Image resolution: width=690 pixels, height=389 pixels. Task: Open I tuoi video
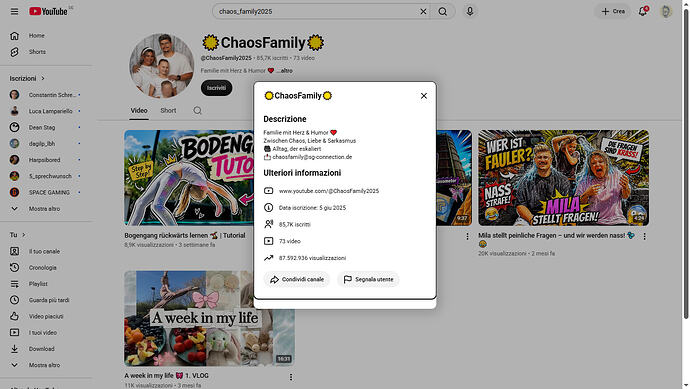click(x=46, y=333)
